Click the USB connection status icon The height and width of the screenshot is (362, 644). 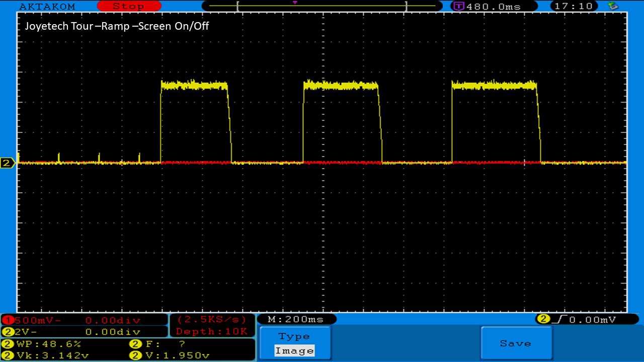pos(613,6)
